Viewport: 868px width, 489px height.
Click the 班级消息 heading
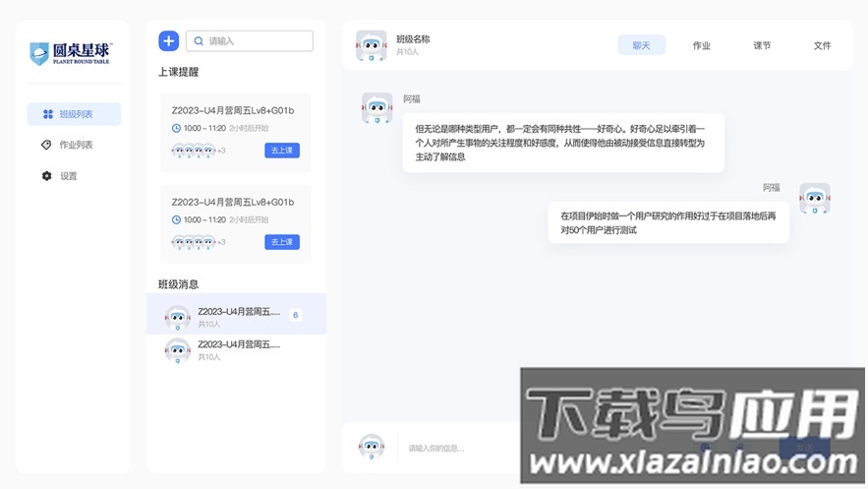[178, 284]
